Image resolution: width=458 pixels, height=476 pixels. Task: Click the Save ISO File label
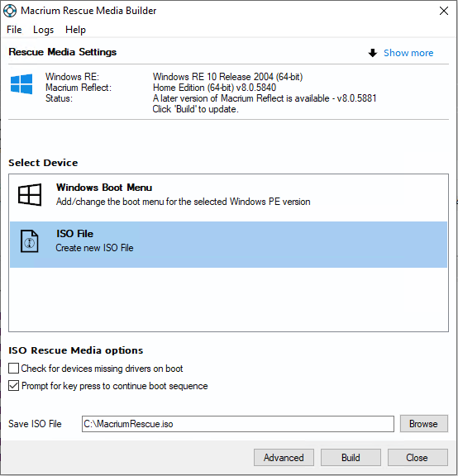35,424
